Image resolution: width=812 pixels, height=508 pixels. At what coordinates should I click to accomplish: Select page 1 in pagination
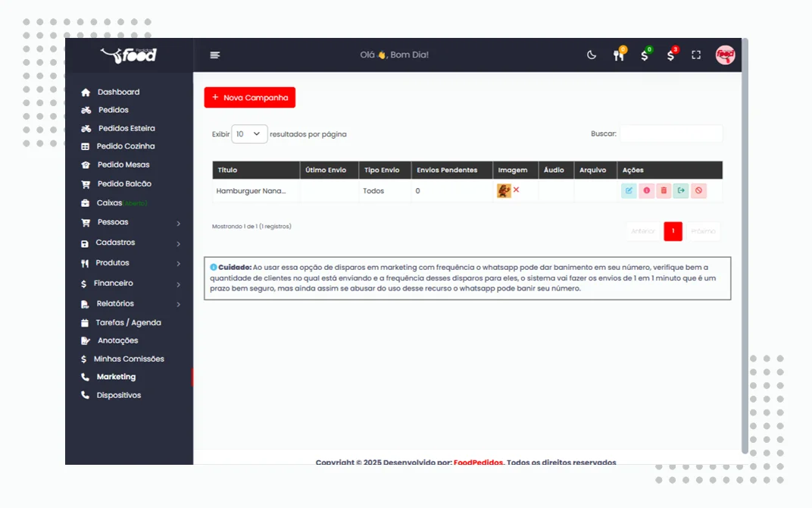pyautogui.click(x=673, y=231)
